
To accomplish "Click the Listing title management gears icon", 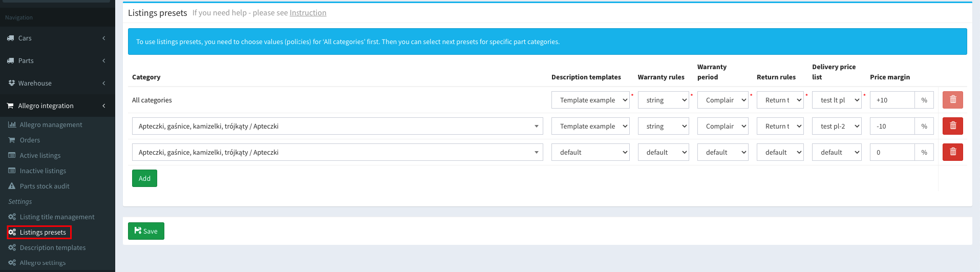I will pyautogui.click(x=12, y=217).
